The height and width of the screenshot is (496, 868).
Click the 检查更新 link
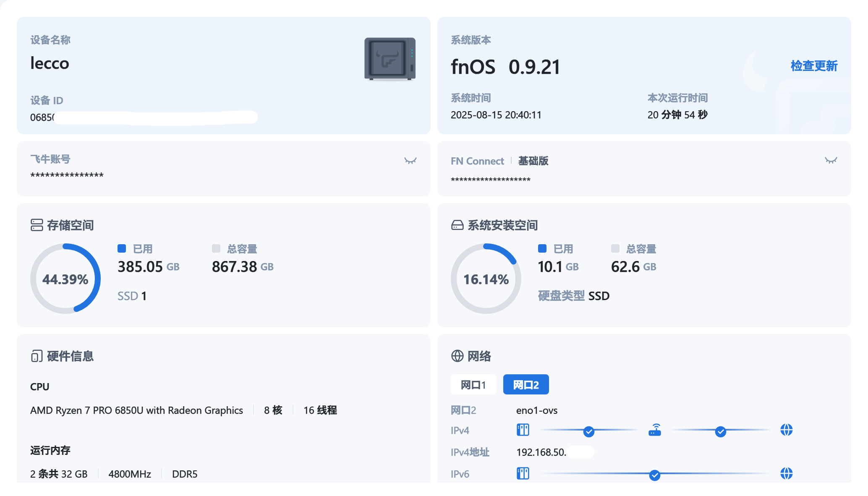coord(813,66)
